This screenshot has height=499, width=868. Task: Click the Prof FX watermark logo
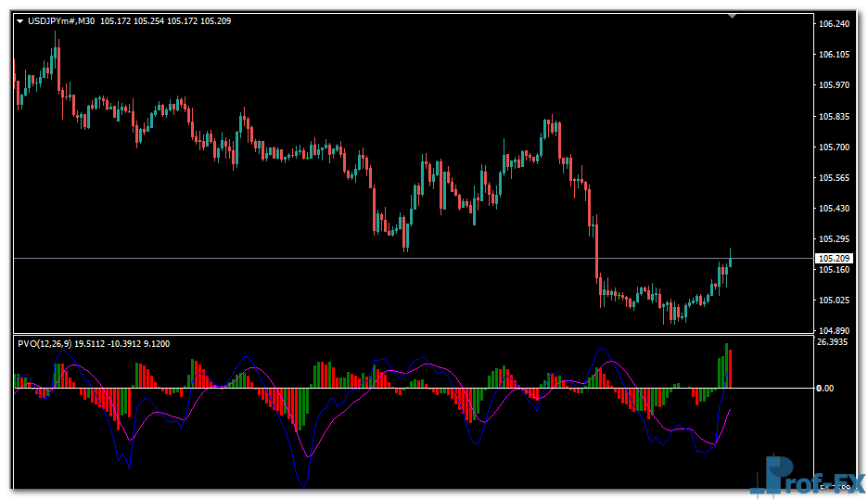(807, 477)
